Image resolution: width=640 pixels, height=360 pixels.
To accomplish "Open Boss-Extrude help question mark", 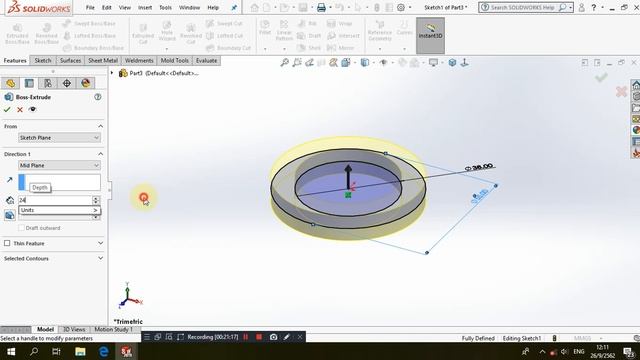I will pyautogui.click(x=98, y=97).
